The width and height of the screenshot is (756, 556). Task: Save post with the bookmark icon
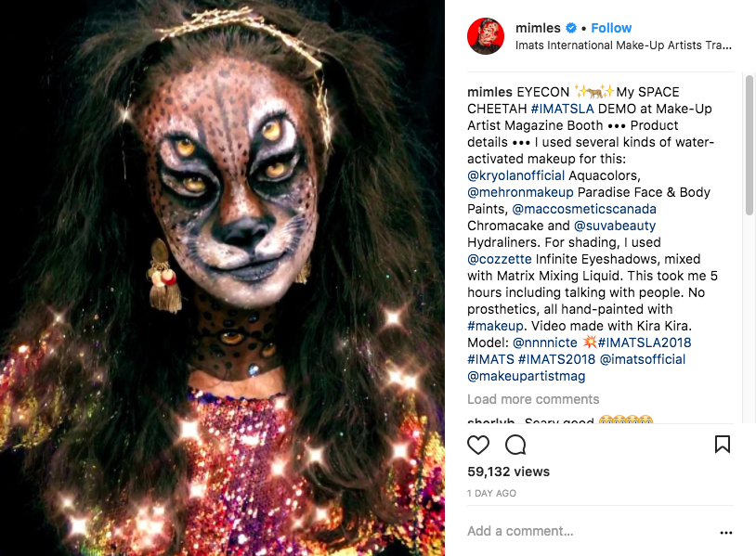pos(722,445)
